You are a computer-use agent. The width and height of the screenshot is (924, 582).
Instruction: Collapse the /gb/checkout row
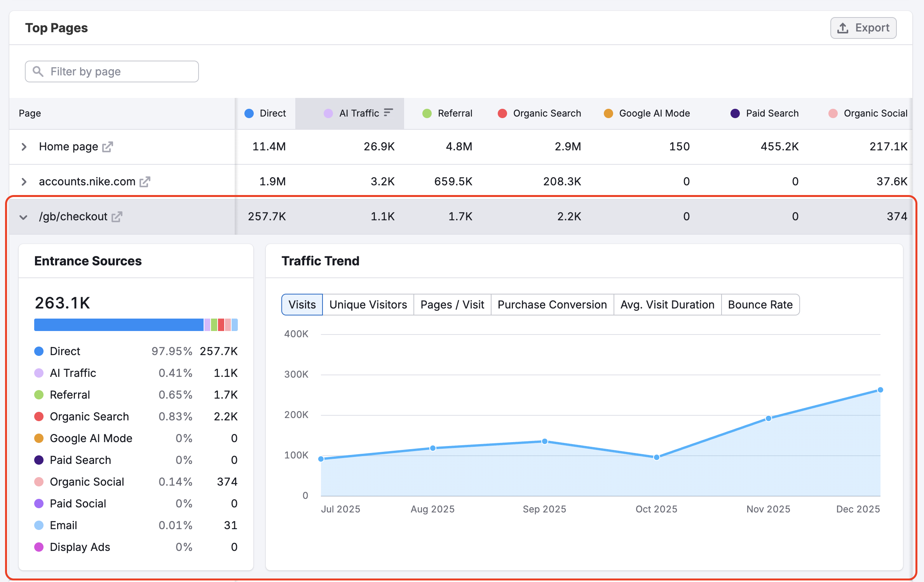tap(24, 216)
